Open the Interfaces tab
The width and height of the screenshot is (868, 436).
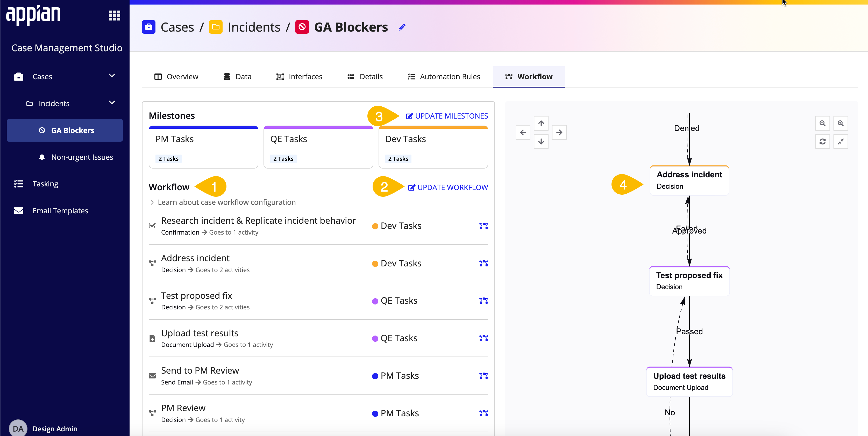tap(299, 76)
